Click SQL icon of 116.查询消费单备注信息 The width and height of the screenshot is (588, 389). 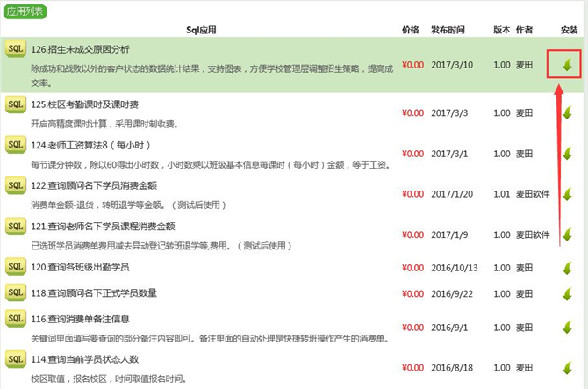click(16, 319)
